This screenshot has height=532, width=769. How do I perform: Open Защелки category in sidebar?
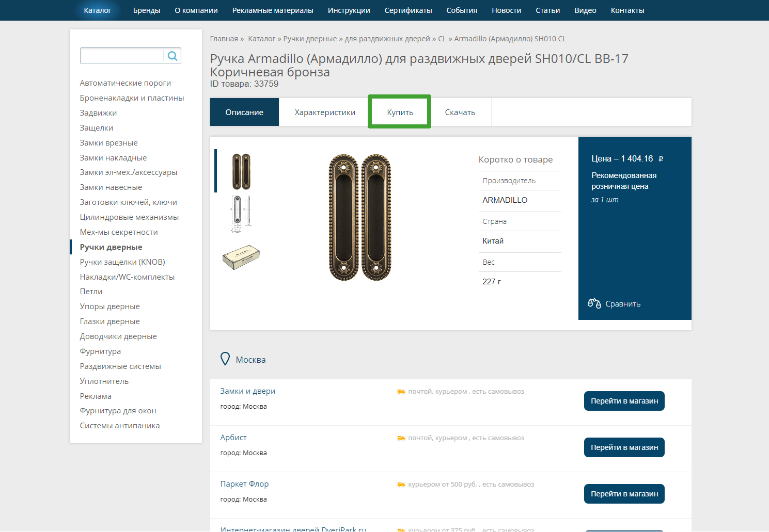pyautogui.click(x=97, y=128)
